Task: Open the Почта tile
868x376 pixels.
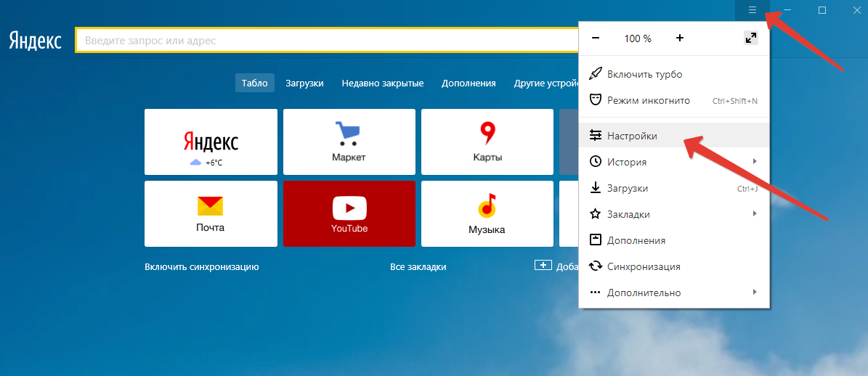Action: click(211, 213)
